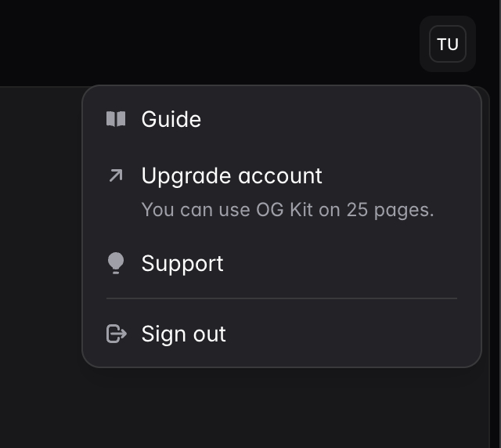Viewport: 501px width, 448px height.
Task: Open the Guide menu entry
Action: click(171, 119)
